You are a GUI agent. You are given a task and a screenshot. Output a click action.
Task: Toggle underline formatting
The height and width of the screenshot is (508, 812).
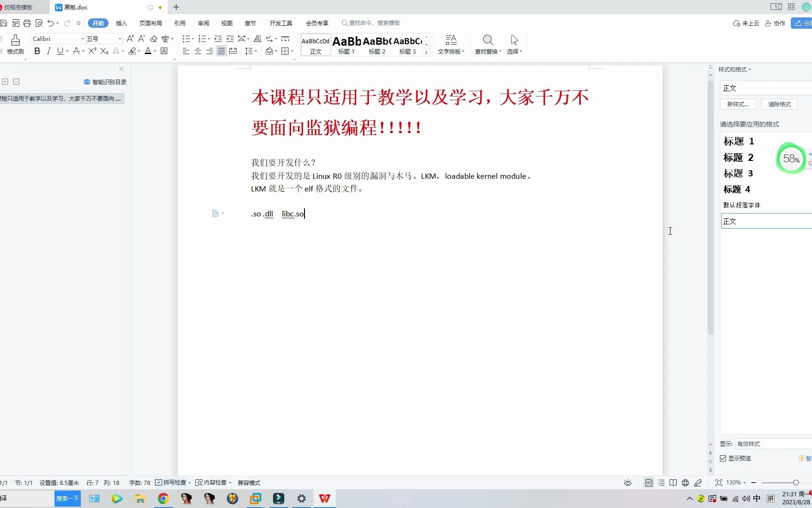60,51
